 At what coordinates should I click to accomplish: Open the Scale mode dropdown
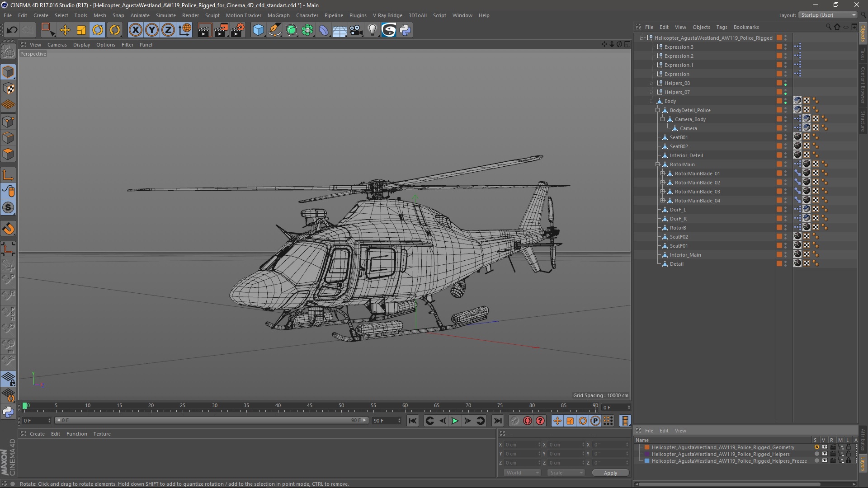click(x=566, y=473)
